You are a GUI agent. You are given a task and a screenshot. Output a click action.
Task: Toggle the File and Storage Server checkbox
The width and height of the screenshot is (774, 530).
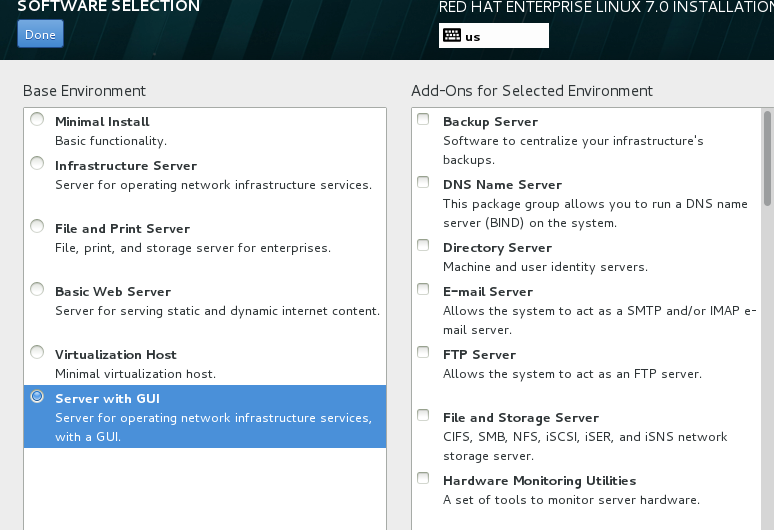point(423,415)
